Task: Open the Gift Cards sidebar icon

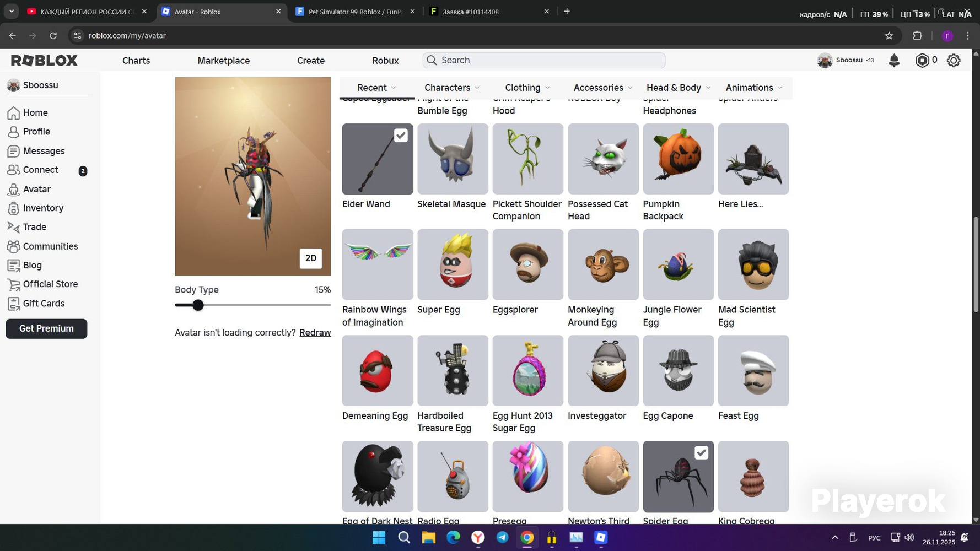Action: 14,304
